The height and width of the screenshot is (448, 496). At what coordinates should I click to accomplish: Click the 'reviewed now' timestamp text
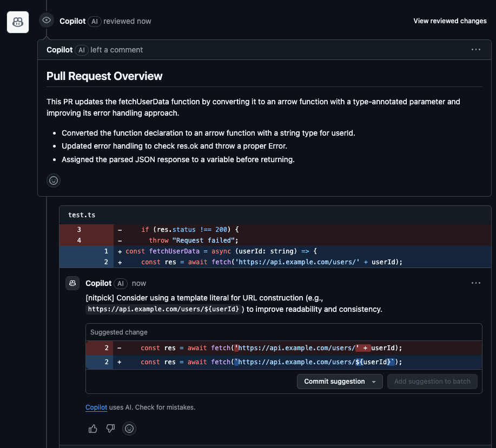pos(127,21)
